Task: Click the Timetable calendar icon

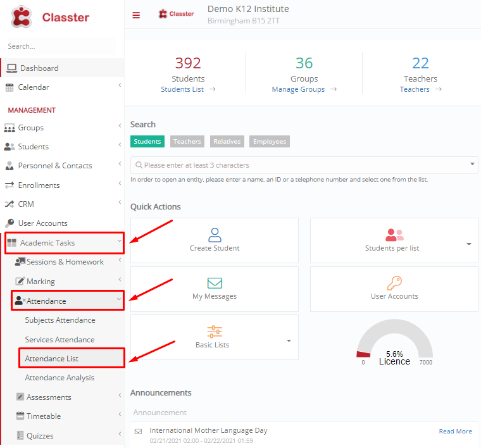Action: [x=20, y=416]
